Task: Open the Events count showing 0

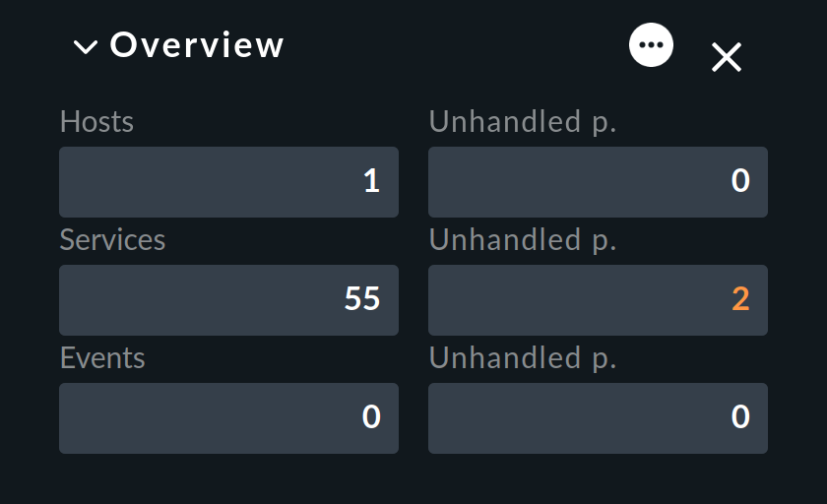Action: tap(371, 417)
